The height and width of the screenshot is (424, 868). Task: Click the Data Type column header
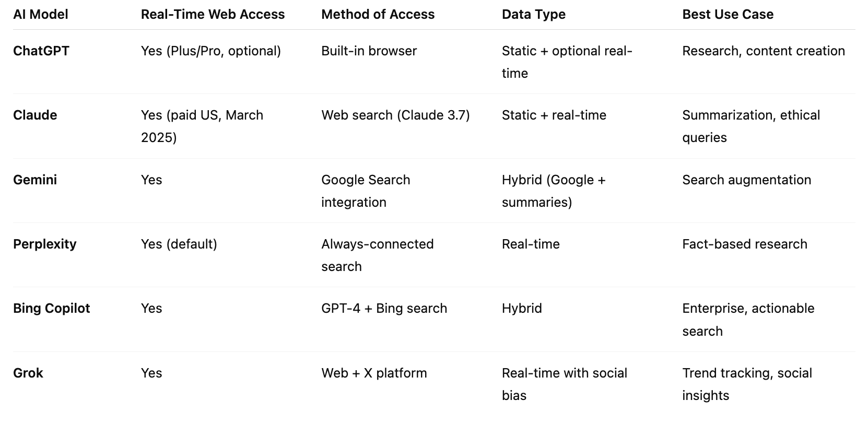533,14
